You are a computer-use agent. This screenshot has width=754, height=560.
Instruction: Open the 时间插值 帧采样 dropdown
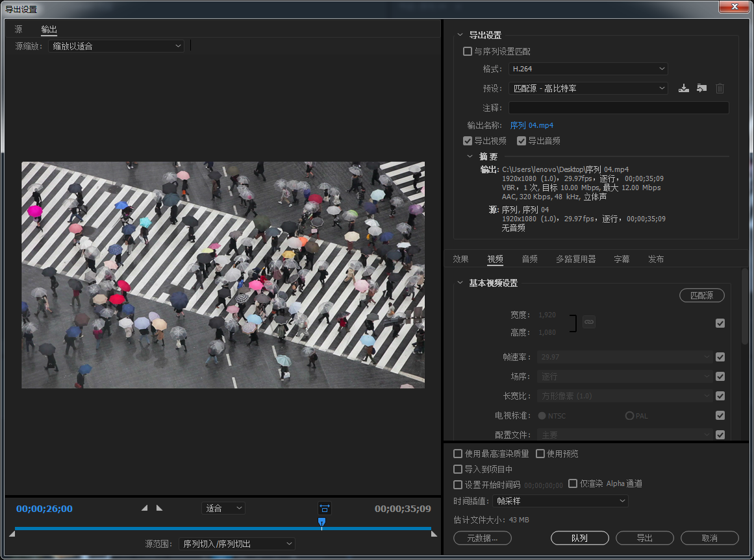click(560, 502)
